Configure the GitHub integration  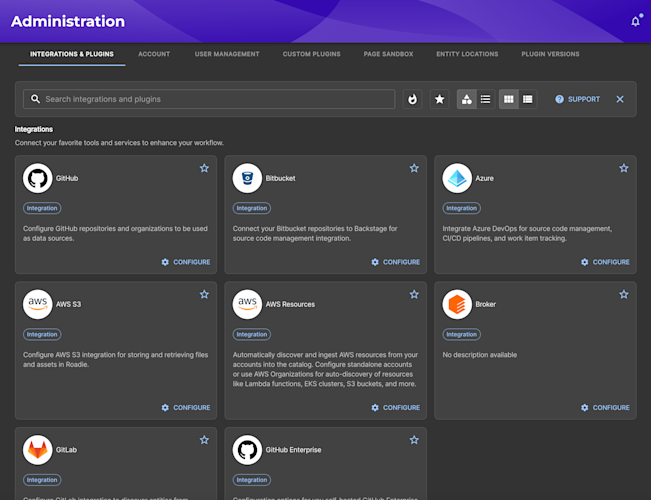coord(186,262)
